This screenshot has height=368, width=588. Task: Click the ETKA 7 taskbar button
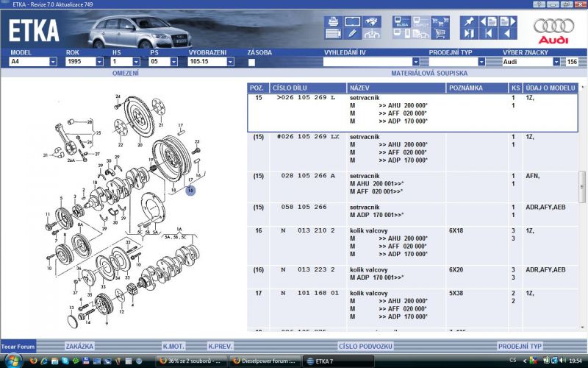pyautogui.click(x=338, y=361)
